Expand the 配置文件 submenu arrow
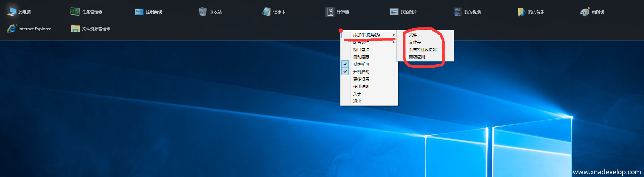Screen dimensions: 644x177 (x=394, y=42)
